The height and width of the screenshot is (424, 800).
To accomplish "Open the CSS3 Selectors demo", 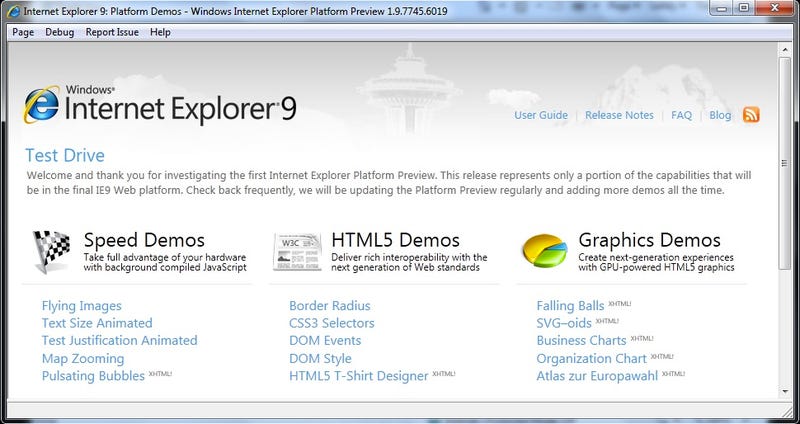I will pos(332,323).
